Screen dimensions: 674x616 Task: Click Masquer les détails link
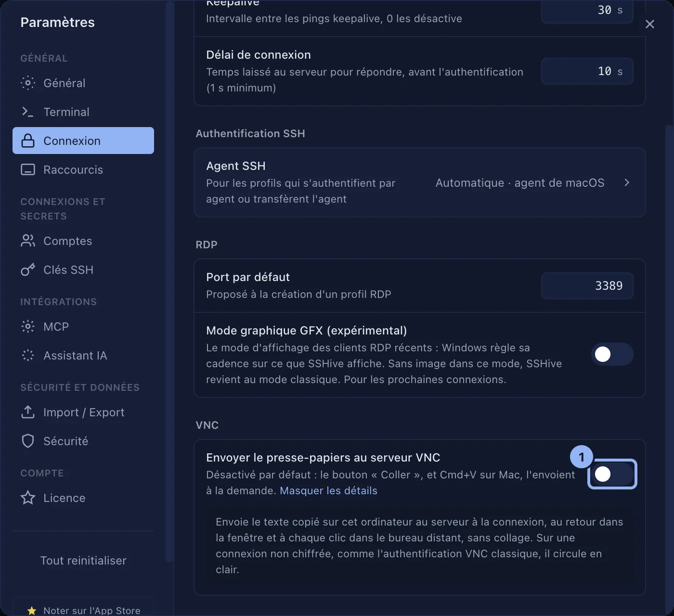pyautogui.click(x=328, y=490)
